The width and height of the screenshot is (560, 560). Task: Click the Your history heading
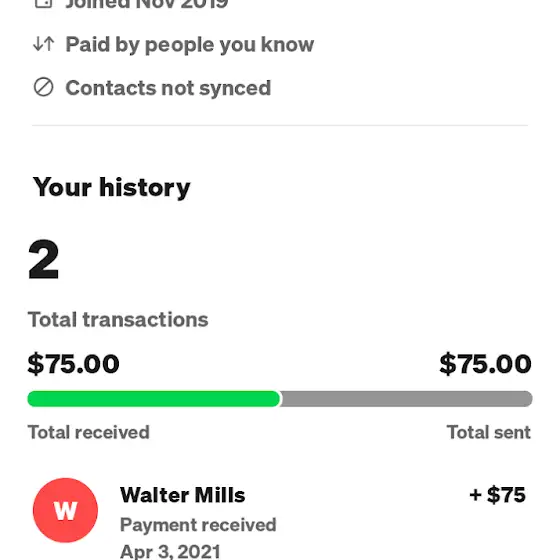tap(111, 188)
